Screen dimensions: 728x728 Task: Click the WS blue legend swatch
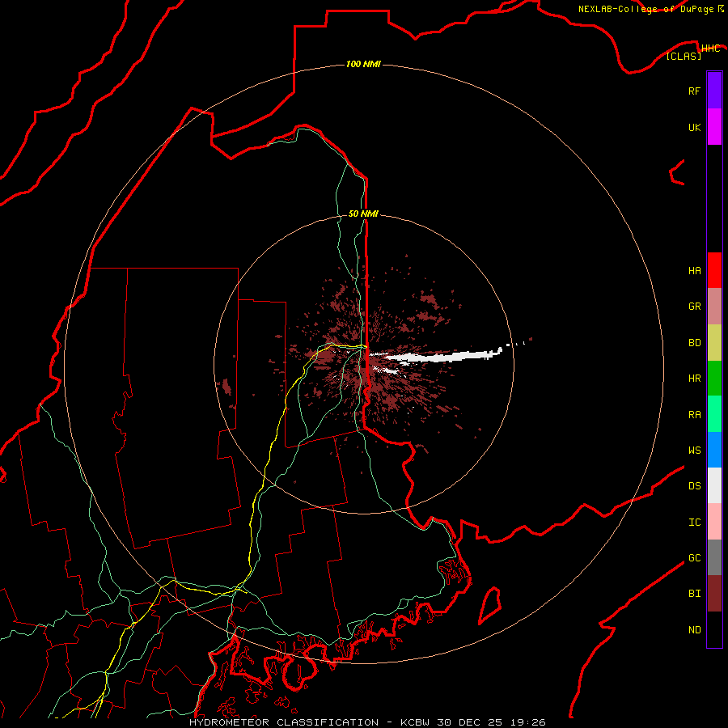click(714, 450)
